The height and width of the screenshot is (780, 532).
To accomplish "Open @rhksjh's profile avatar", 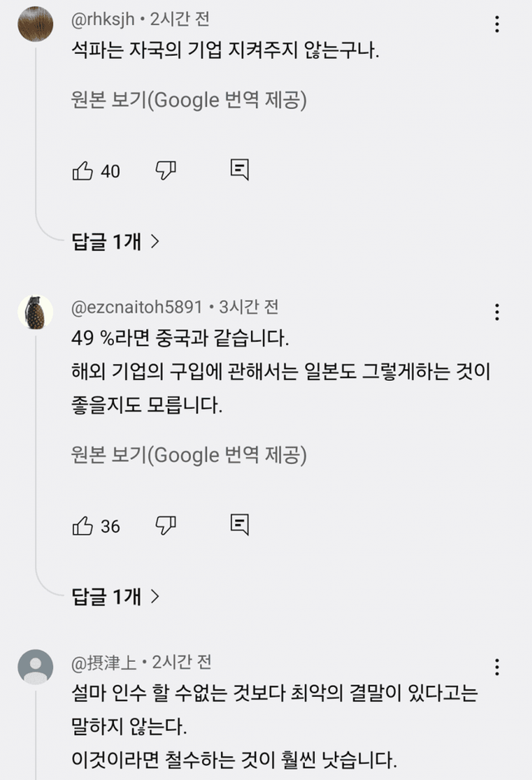I will pos(36,23).
